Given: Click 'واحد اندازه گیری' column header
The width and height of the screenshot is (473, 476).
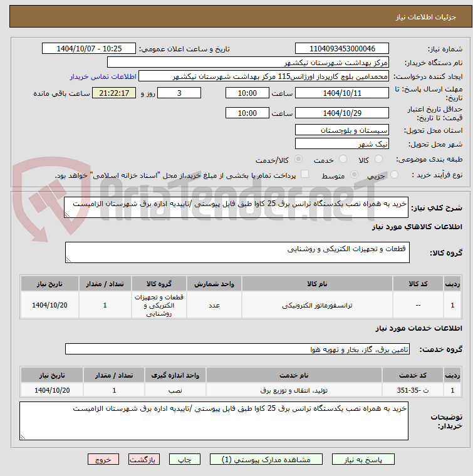Looking at the screenshot, I should coord(175,376).
